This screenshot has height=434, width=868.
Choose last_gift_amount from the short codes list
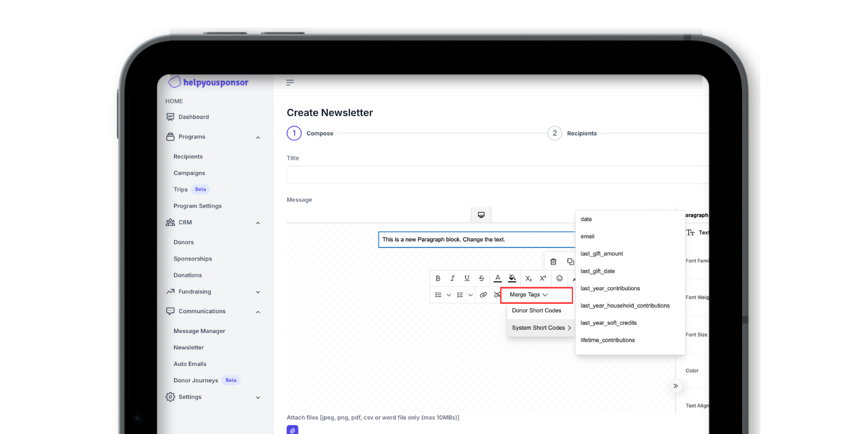point(602,254)
